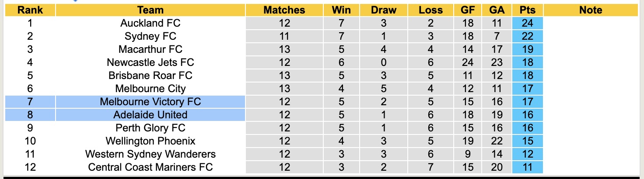Click highlighted Adelaide United team name

click(150, 115)
